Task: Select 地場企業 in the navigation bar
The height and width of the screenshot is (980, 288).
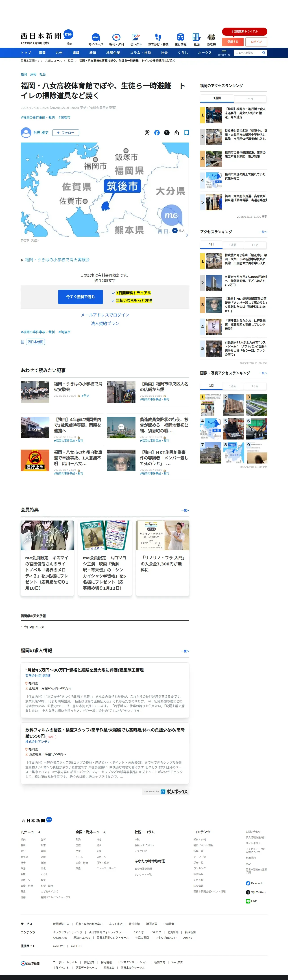Action: coord(113,53)
